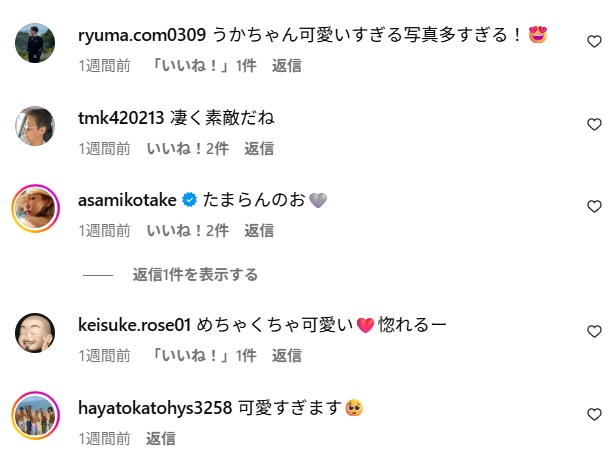Open the username link hayatokatohys3258
Viewport: 613px width, 458px height.
click(x=155, y=408)
